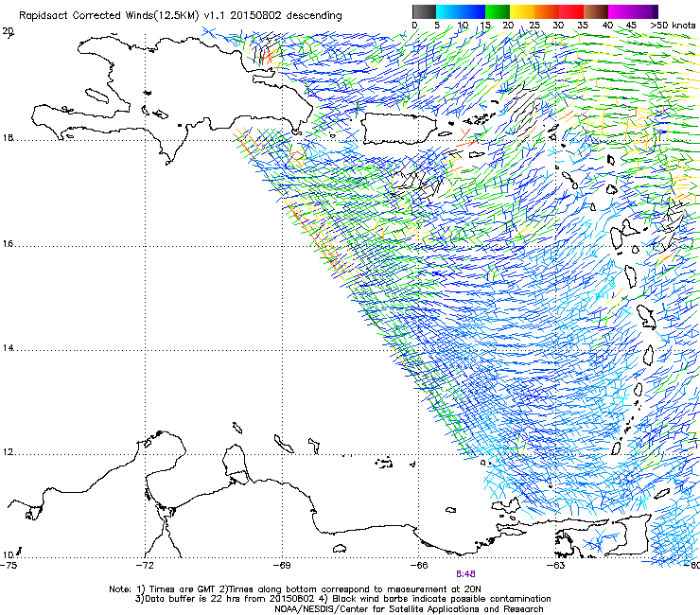This screenshot has width=700, height=615.
Task: Click the Hispaniola island outline
Action: [x=171, y=98]
